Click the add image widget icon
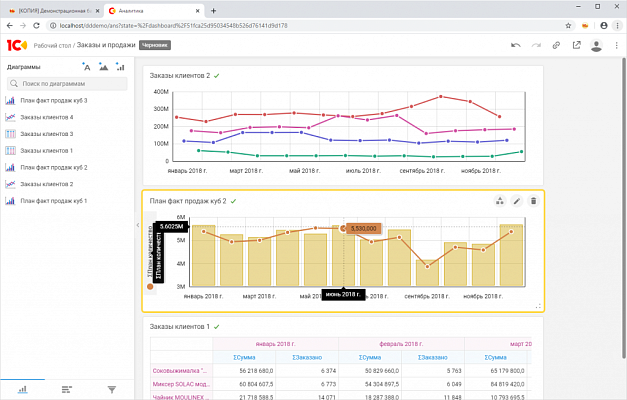 [103, 67]
